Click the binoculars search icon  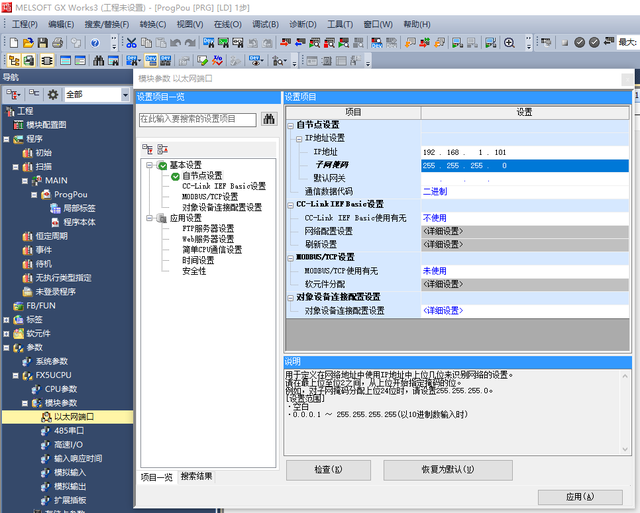pos(268,119)
